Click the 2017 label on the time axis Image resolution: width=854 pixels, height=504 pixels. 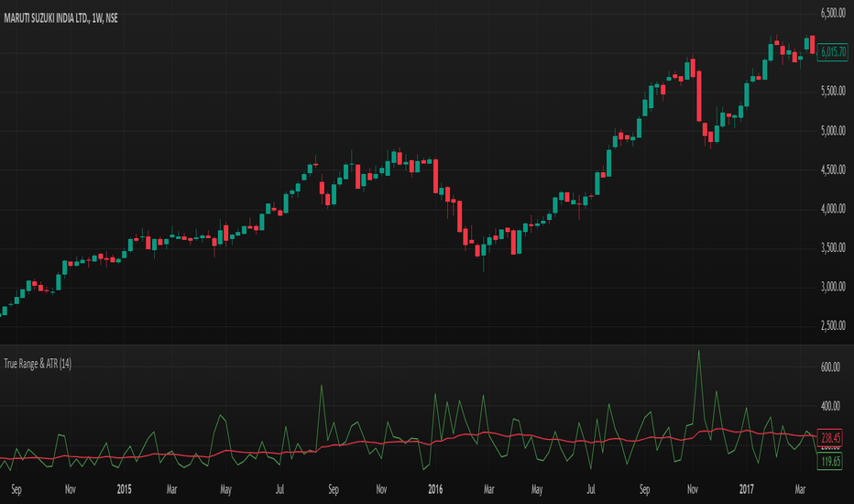pos(746,489)
